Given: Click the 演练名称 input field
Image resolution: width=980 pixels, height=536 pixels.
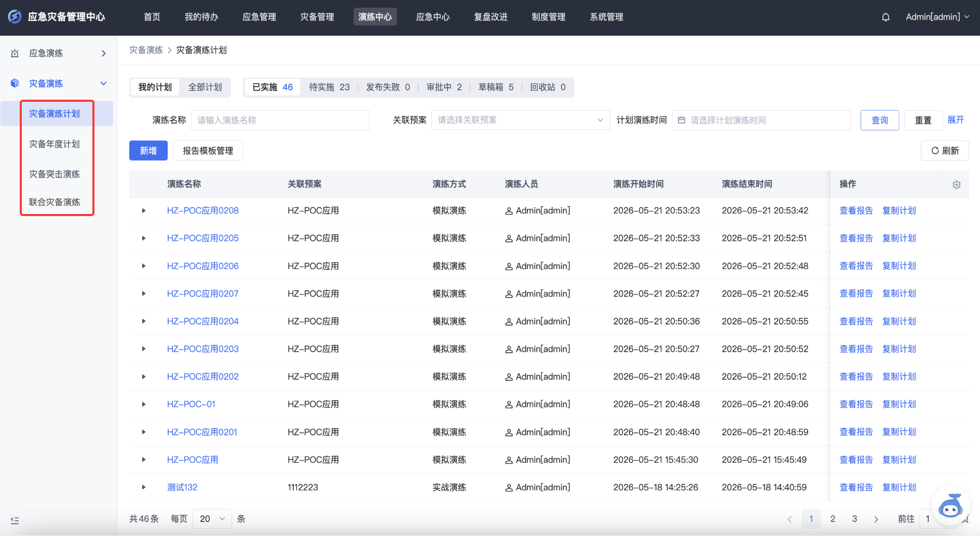Looking at the screenshot, I should click(280, 120).
